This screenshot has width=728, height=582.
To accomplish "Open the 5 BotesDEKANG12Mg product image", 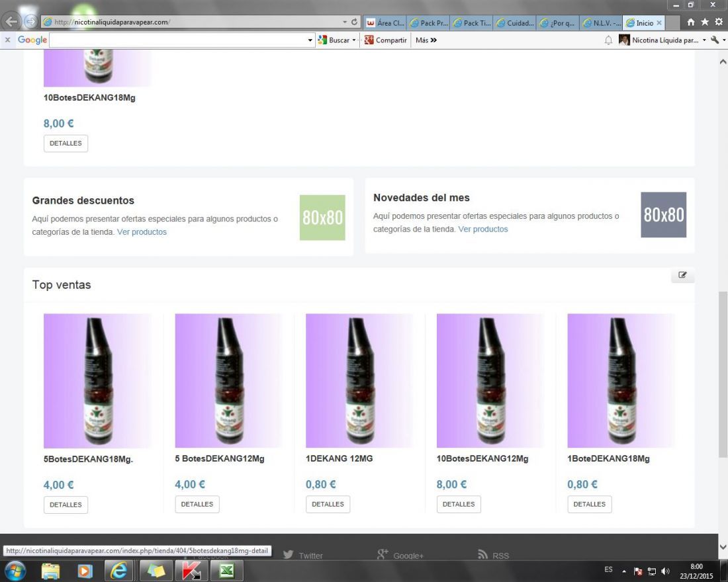I will [228, 380].
